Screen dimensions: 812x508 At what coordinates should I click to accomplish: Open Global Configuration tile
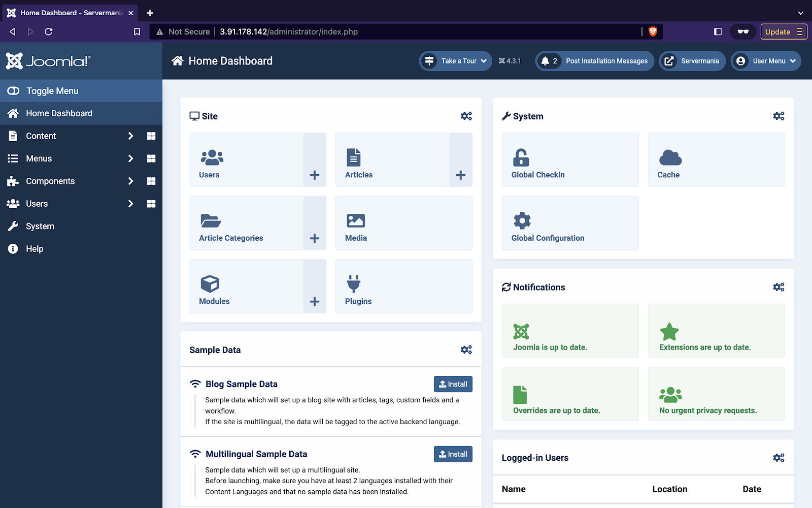(x=570, y=223)
